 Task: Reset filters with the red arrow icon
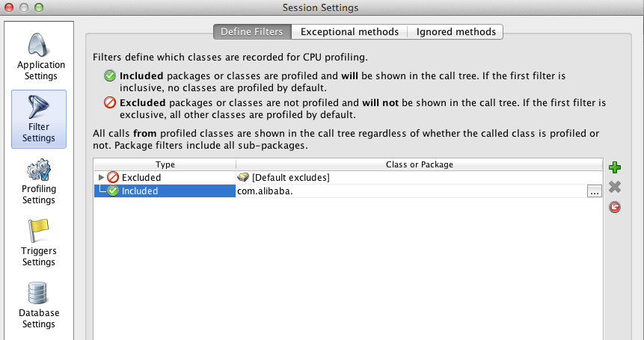tap(615, 207)
